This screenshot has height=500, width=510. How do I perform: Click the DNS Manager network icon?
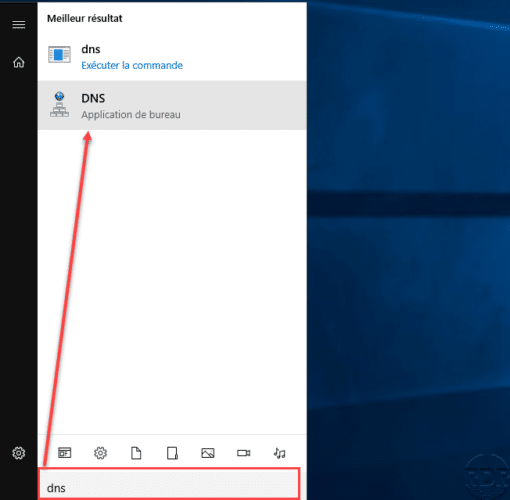click(x=60, y=105)
